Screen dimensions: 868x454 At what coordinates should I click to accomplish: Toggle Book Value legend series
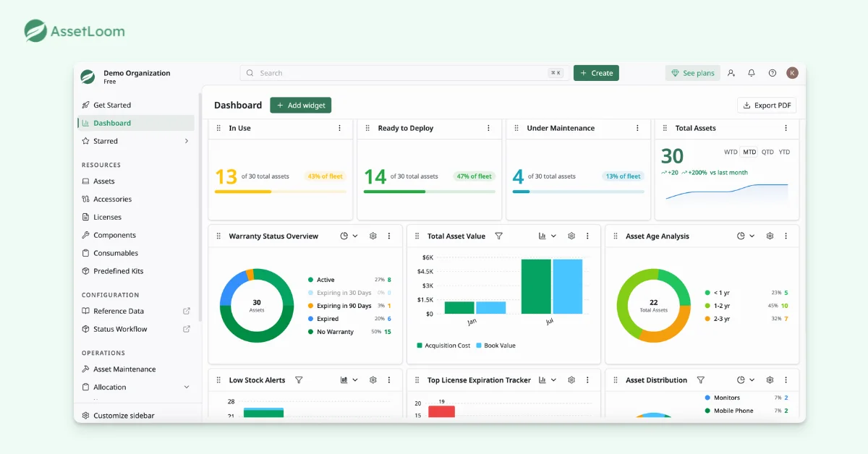495,346
